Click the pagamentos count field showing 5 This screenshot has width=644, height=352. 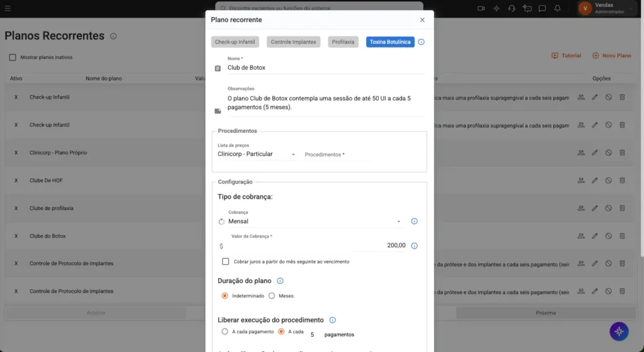click(x=312, y=335)
